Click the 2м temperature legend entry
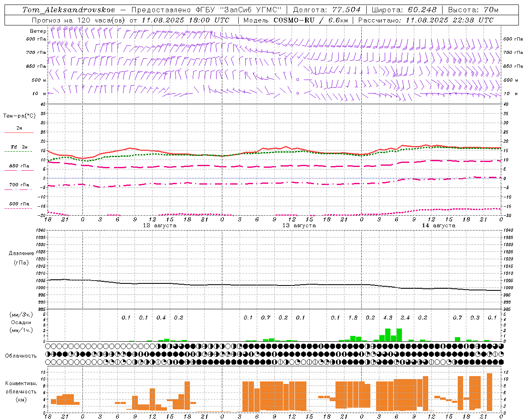525x420 pixels. [19, 128]
